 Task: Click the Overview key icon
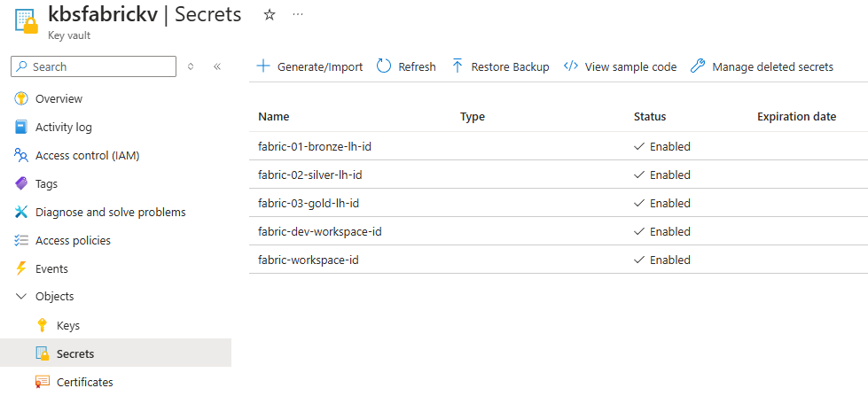21,99
